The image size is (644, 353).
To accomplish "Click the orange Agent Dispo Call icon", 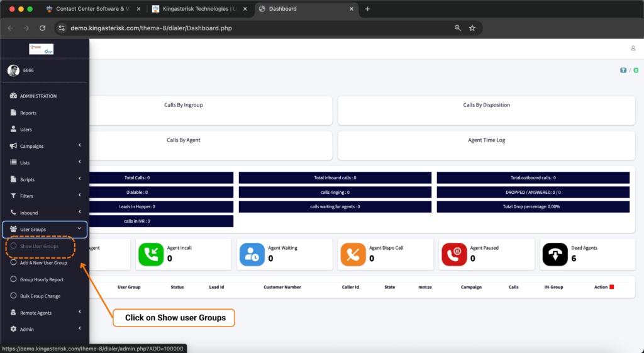I will (x=353, y=254).
